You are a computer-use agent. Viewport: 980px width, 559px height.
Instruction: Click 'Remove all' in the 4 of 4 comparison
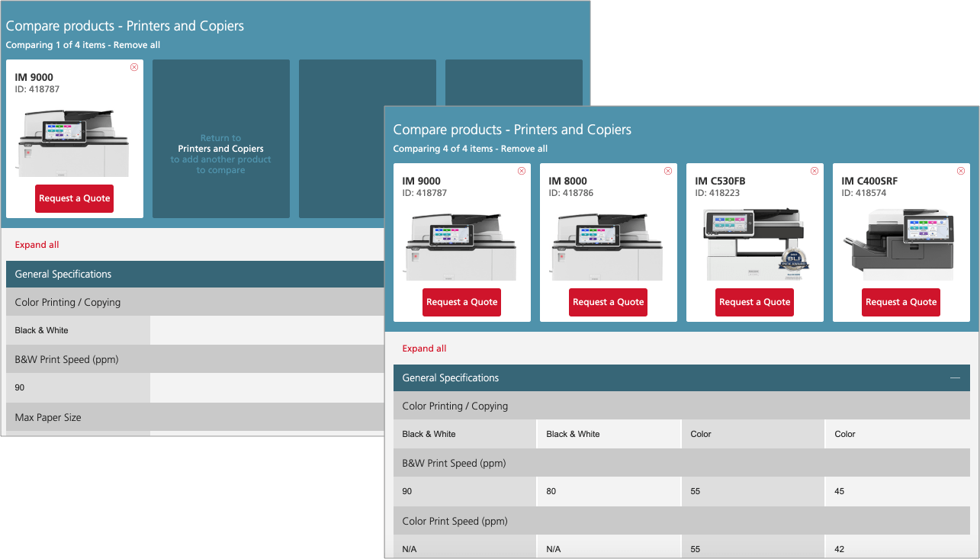(524, 149)
